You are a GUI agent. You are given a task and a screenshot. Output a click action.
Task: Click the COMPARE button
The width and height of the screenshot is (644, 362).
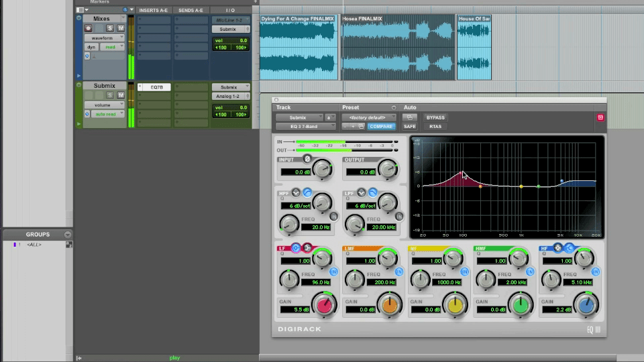(381, 127)
